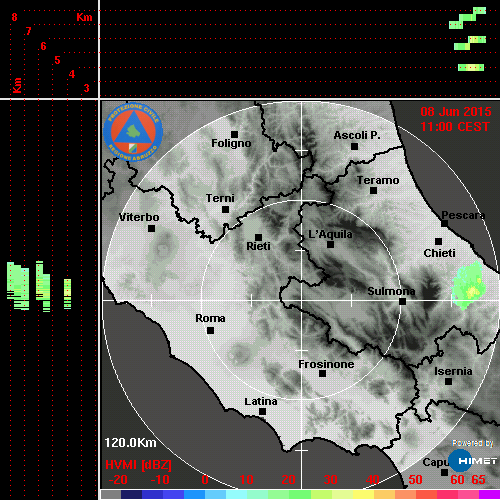Click the '20' dBZ scale value
Screen dimensions: 500x500
[x=288, y=480]
